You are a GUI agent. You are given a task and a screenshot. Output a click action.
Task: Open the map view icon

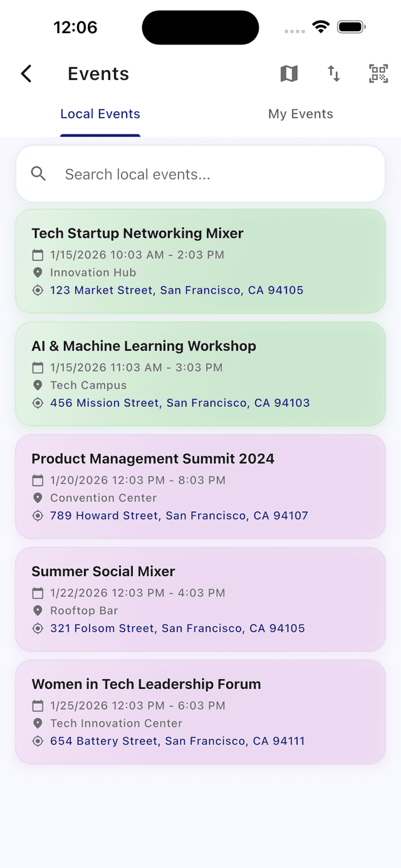[289, 74]
